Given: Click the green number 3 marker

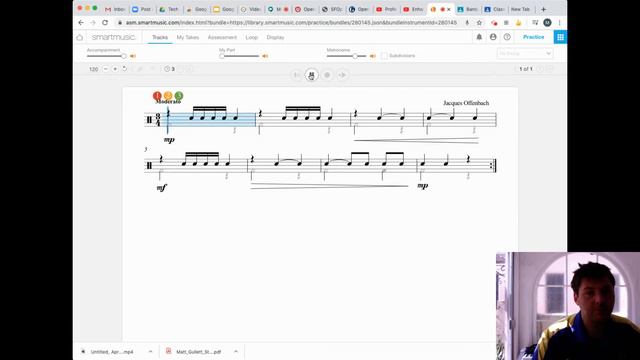Looking at the screenshot, I should [x=178, y=96].
